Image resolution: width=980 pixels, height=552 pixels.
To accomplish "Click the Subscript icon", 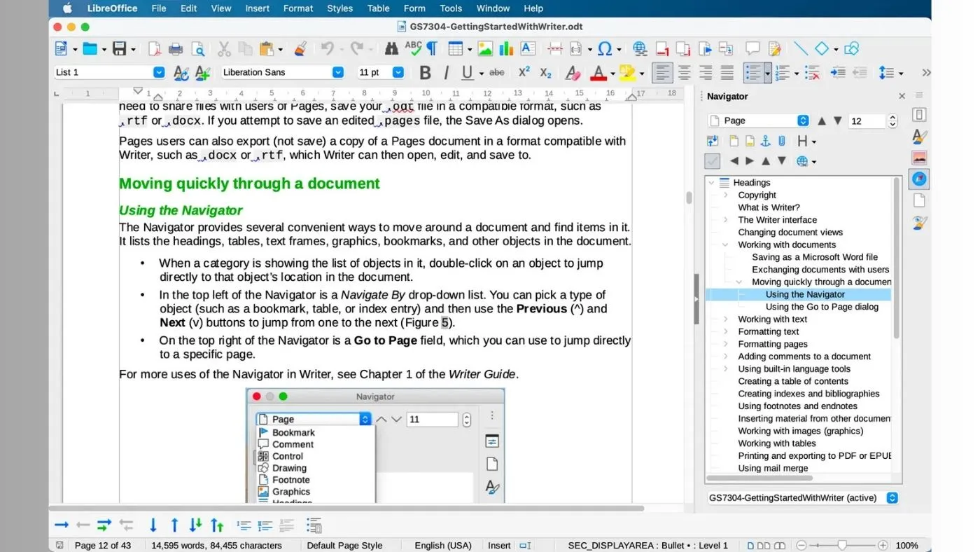I will pyautogui.click(x=546, y=72).
